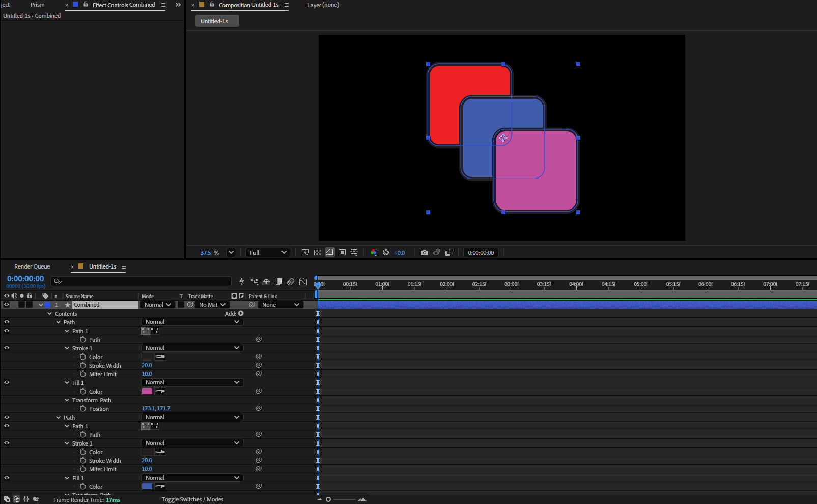Image resolution: width=817 pixels, height=504 pixels.
Task: Open the show channel color management icon
Action: click(374, 253)
